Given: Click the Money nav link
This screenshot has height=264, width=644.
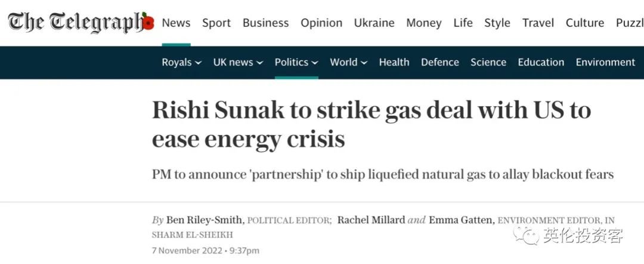Looking at the screenshot, I should [424, 23].
